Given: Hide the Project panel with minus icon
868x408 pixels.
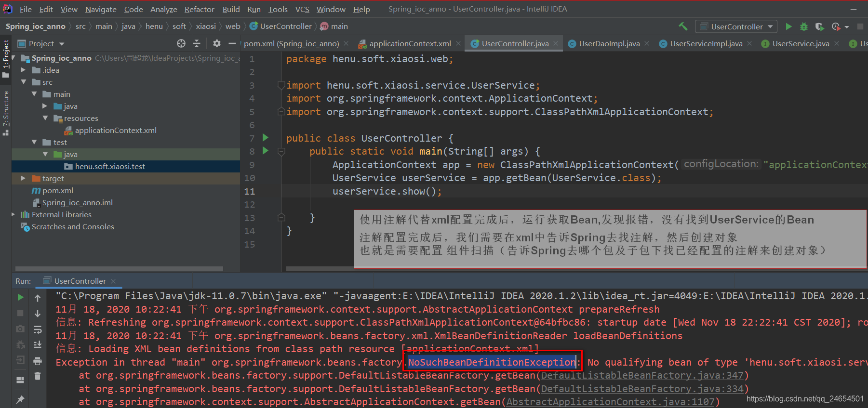Looking at the screenshot, I should (232, 43).
